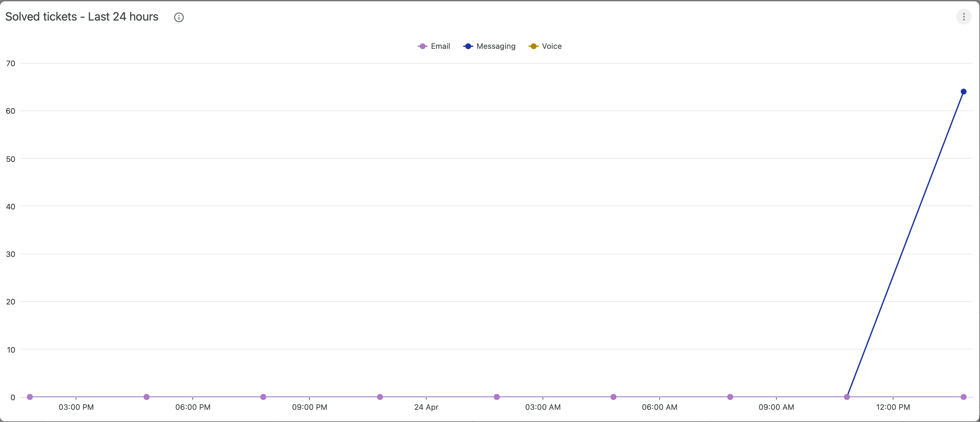Click the 12:00 PM axis label
The height and width of the screenshot is (422, 980).
[893, 407]
